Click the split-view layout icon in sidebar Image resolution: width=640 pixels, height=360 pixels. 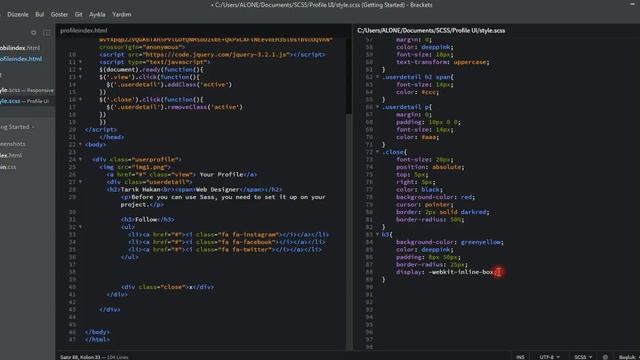(x=47, y=33)
